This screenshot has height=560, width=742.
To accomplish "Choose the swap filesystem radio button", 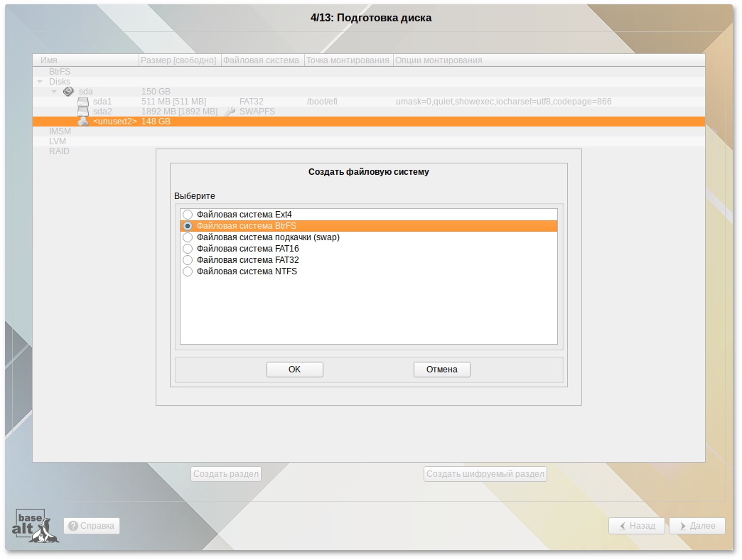I will [188, 237].
